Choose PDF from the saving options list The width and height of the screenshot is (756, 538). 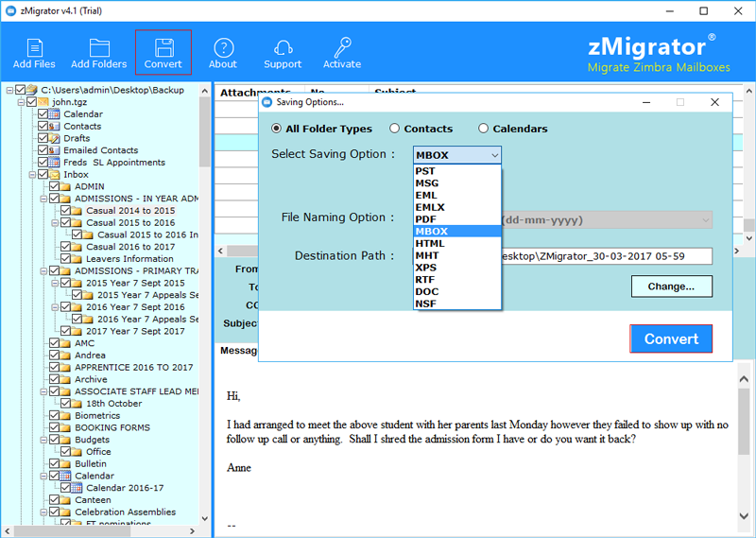pyautogui.click(x=457, y=219)
